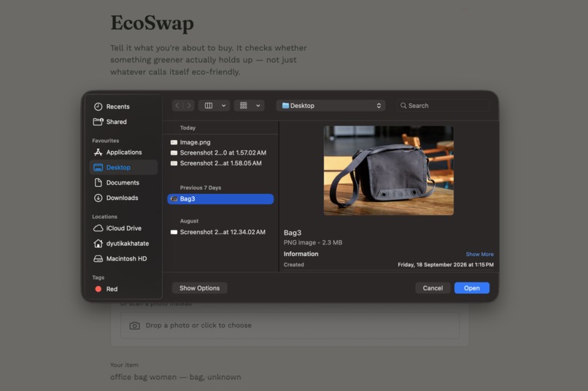Viewport: 588px width, 391px height.
Task: Select Shared in the sidebar
Action: 123,122
